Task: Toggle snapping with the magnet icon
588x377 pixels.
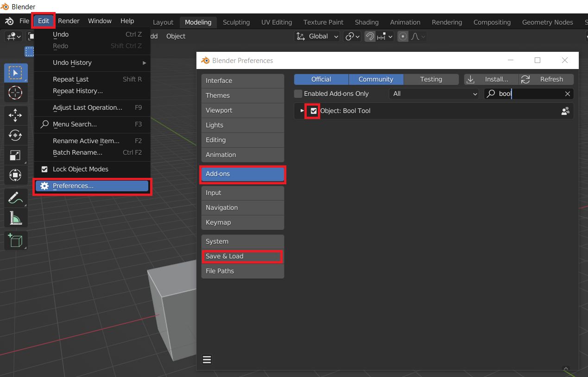Action: (369, 36)
